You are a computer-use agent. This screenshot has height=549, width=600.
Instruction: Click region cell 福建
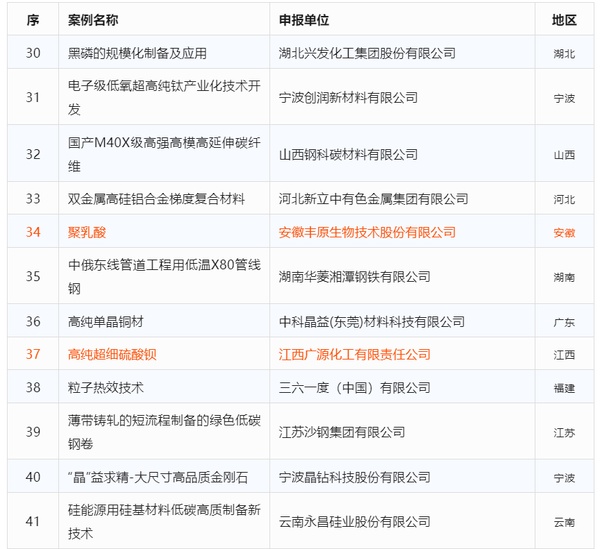click(x=564, y=388)
